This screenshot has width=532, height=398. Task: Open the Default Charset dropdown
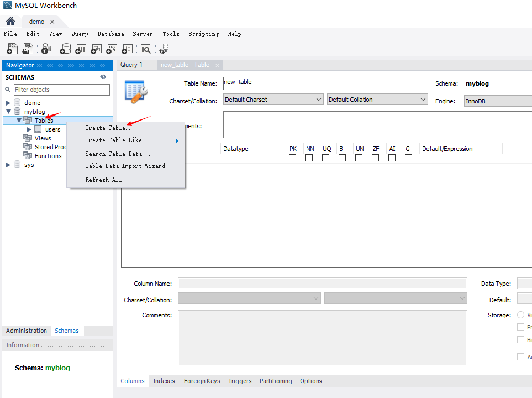pos(273,99)
